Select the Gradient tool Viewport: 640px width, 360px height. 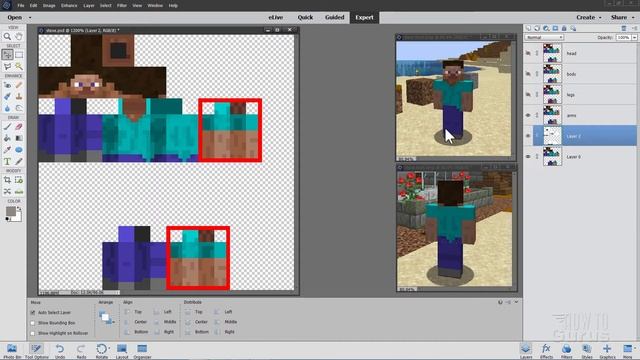click(x=19, y=138)
